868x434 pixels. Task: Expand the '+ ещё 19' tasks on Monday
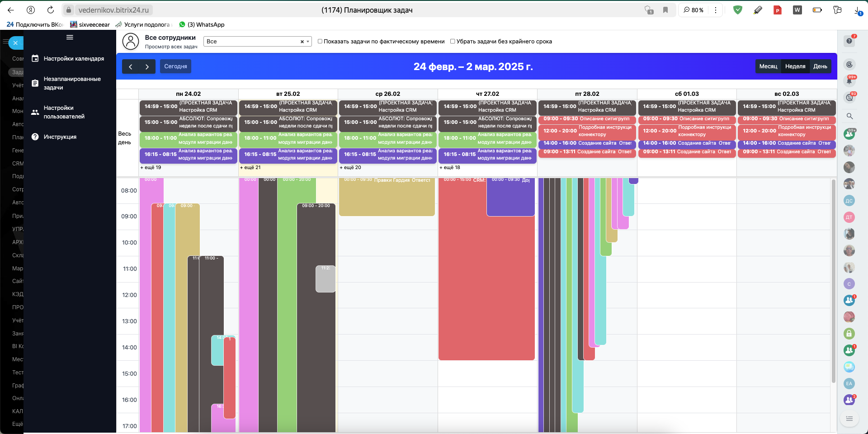pos(151,168)
